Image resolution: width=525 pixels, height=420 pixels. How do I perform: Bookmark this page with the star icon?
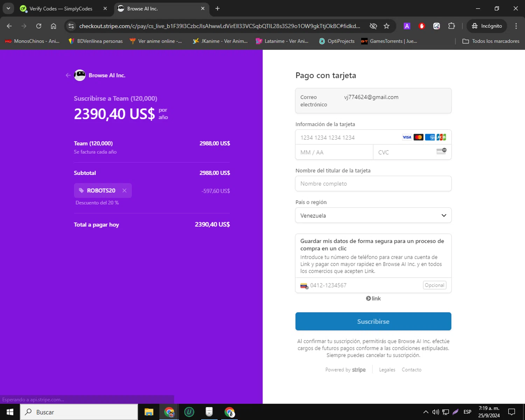(x=386, y=26)
